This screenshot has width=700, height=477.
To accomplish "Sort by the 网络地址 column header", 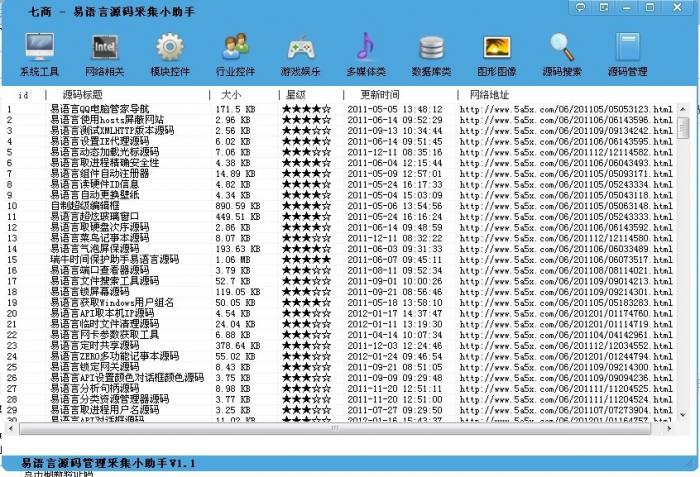I will 489,95.
